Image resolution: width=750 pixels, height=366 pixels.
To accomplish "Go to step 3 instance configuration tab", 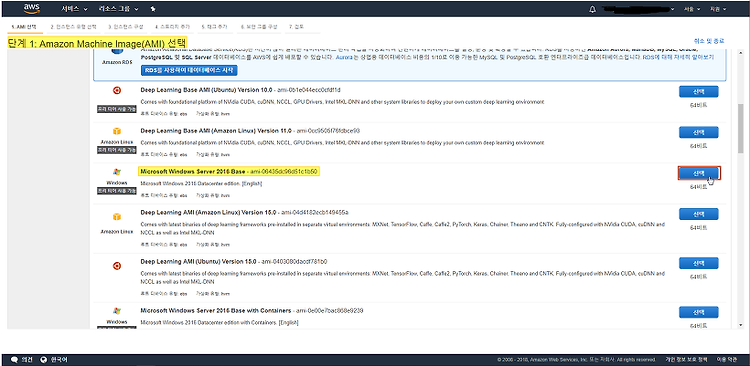I will click(126, 27).
